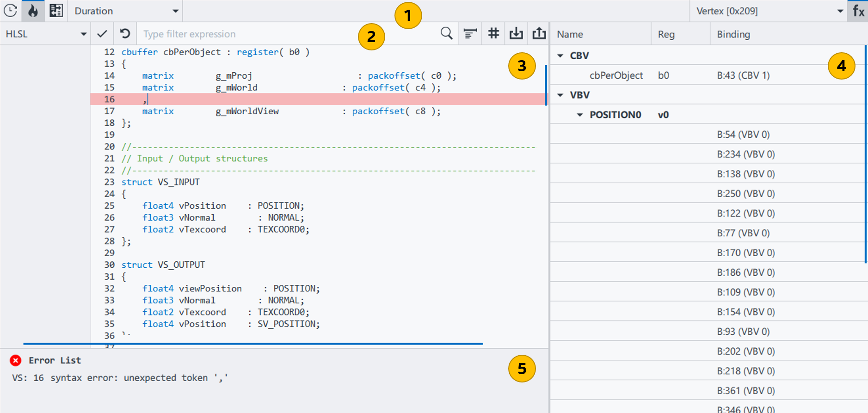Revert shader changes with undo arrow
Screen dimensions: 868x413
pos(125,34)
